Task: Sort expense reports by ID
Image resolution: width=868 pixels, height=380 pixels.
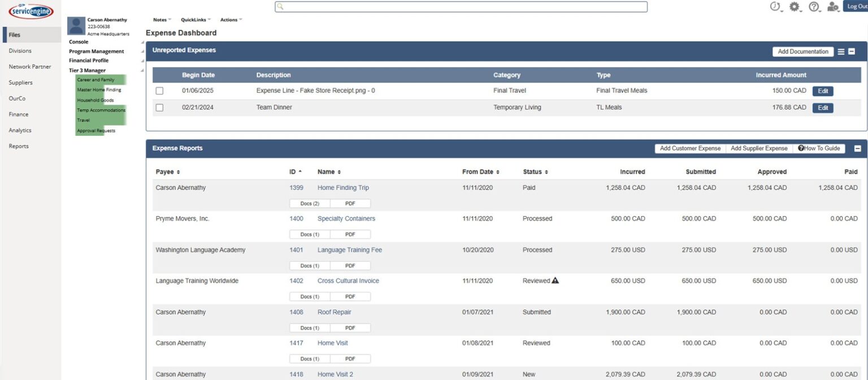Action: (x=296, y=172)
